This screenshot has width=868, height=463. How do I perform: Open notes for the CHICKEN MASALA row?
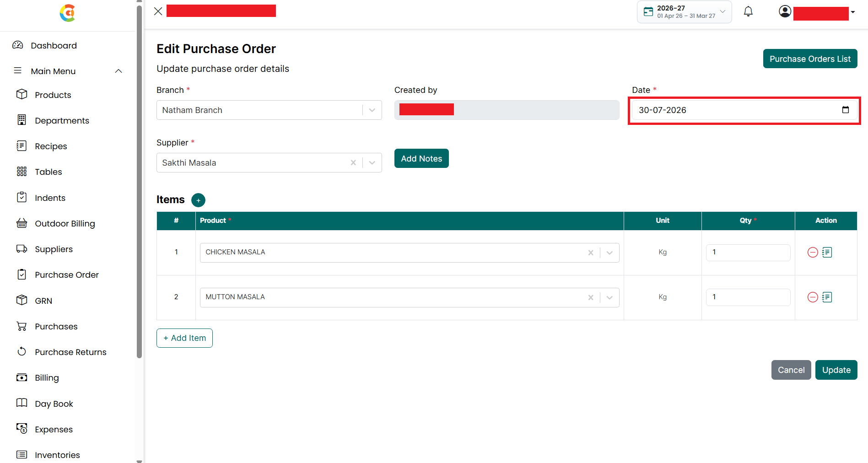coord(827,252)
